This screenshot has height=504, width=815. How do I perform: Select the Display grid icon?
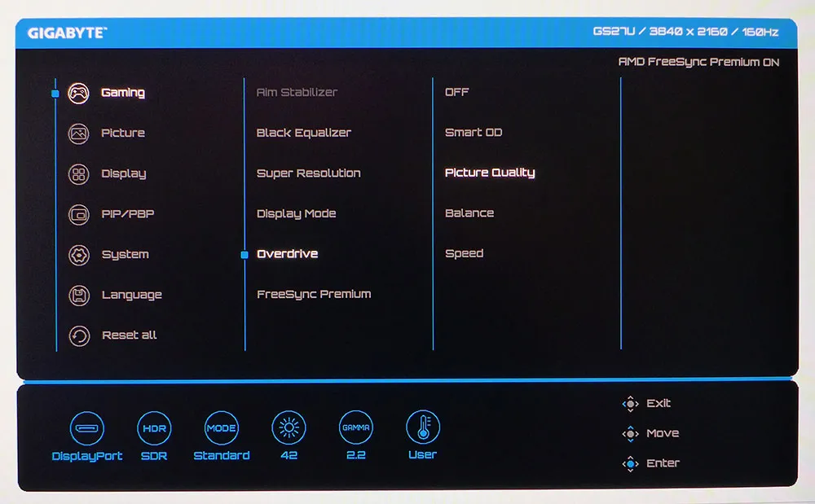coord(78,174)
